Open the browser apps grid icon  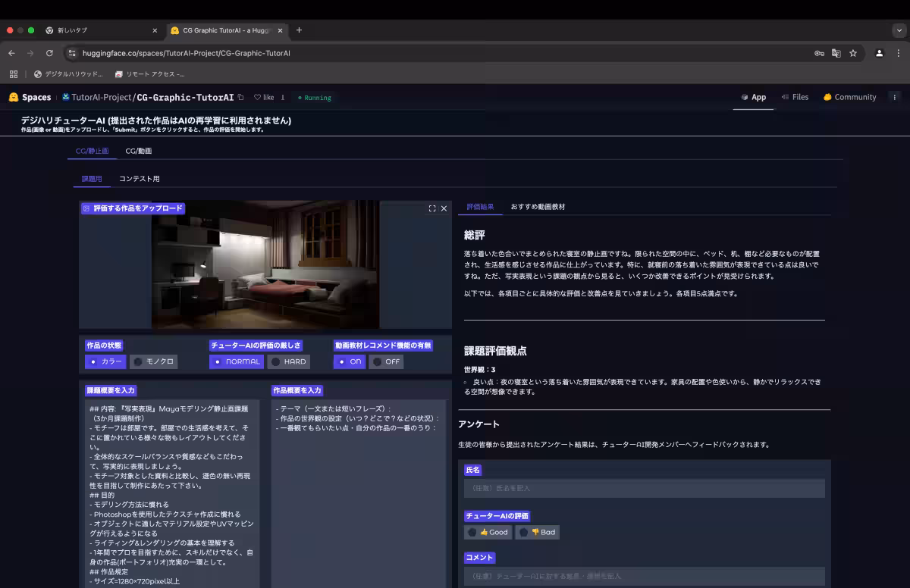click(13, 74)
